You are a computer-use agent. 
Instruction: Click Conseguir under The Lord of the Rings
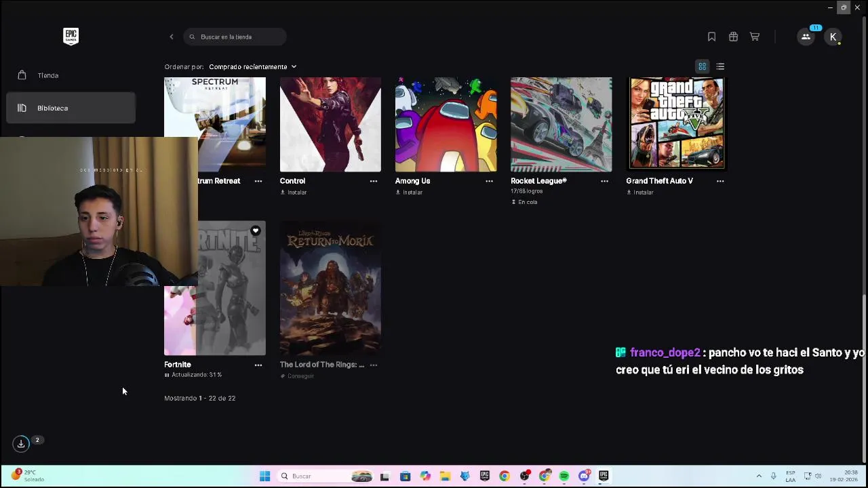coord(297,376)
